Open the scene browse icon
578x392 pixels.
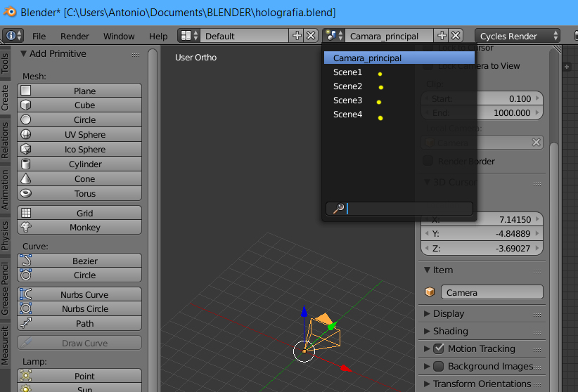pos(333,36)
